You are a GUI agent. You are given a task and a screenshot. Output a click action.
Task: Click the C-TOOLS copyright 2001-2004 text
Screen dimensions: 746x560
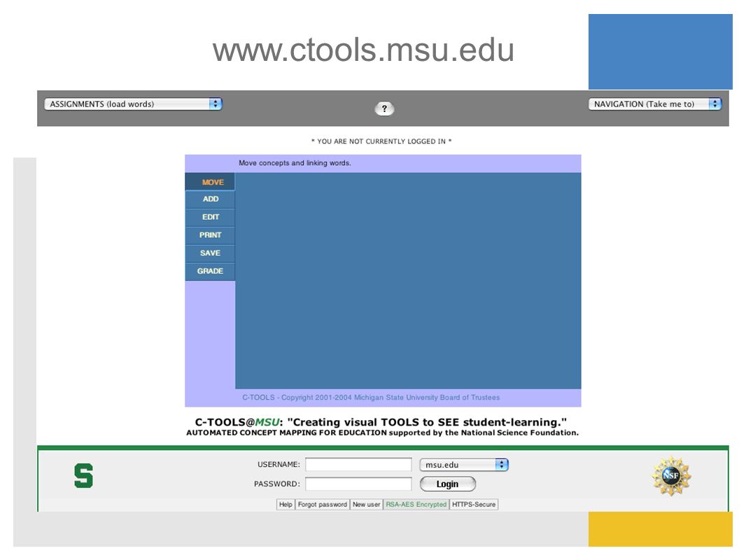371,398
